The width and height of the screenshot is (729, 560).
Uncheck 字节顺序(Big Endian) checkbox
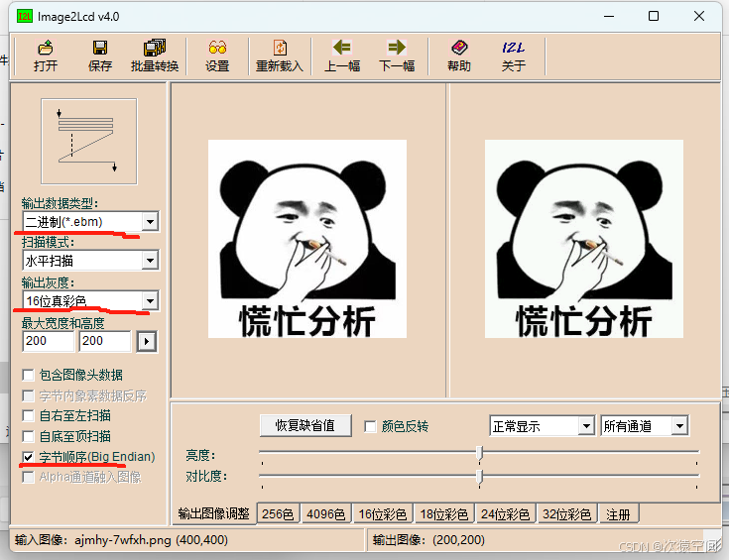(x=29, y=457)
